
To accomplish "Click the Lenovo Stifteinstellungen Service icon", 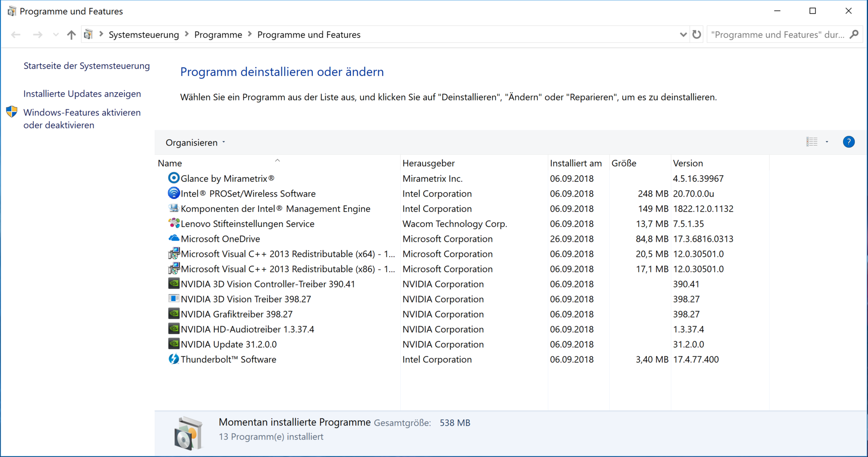I will (174, 223).
